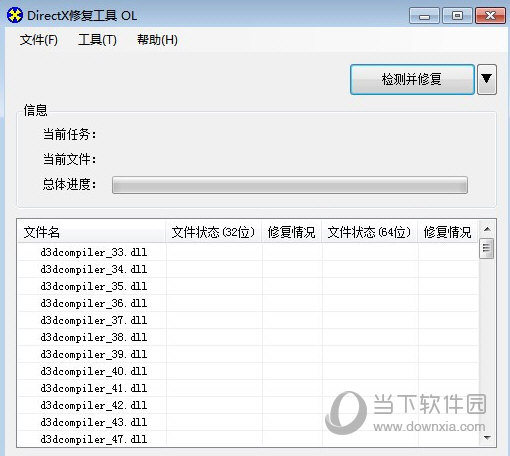
Task: Sort by the 文件名 column header
Action: click(x=91, y=232)
